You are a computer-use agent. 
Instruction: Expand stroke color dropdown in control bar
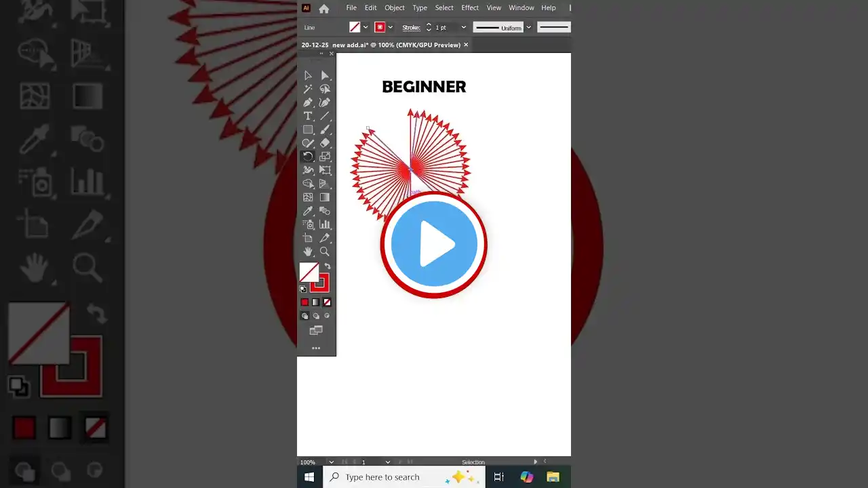pyautogui.click(x=390, y=28)
